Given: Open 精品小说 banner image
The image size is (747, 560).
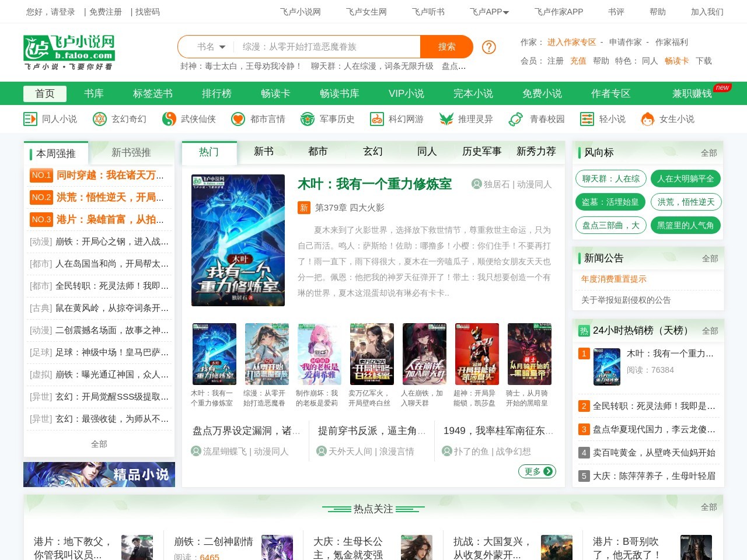Looking at the screenshot, I should pos(99,474).
